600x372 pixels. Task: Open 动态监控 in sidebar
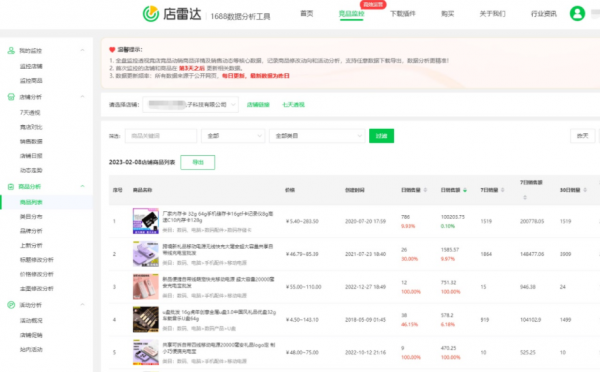click(31, 170)
